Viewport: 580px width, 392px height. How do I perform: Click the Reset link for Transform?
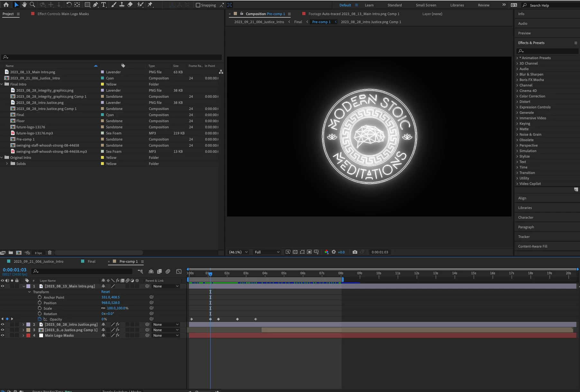[105, 292]
